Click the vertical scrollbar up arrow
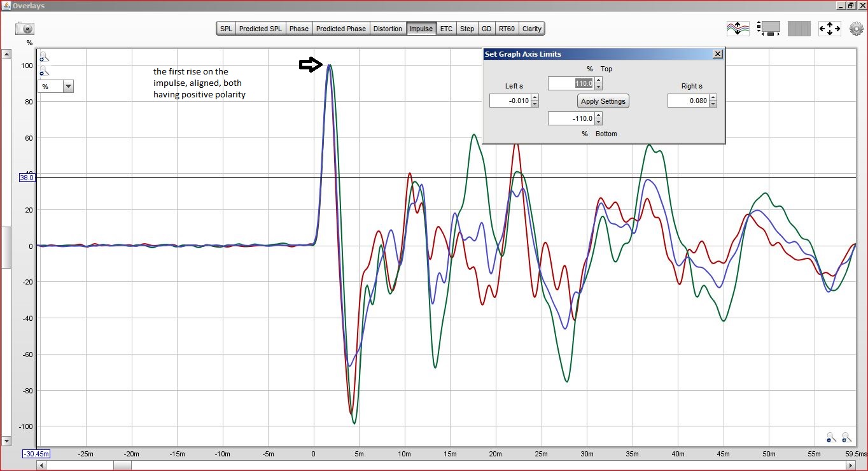The width and height of the screenshot is (868, 471). (x=6, y=55)
